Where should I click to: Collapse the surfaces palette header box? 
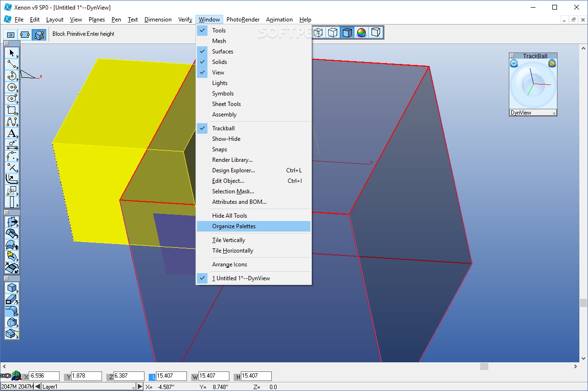pos(7,212)
